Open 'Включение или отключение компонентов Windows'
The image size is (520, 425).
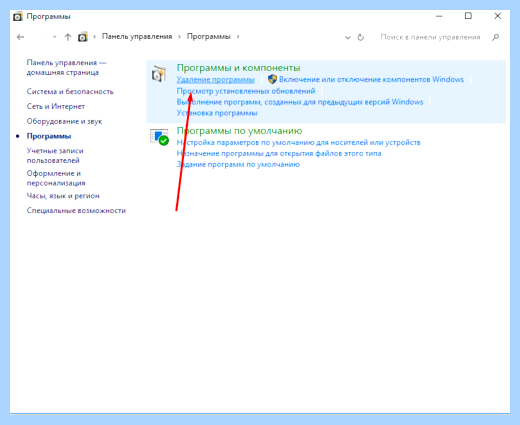coord(371,79)
